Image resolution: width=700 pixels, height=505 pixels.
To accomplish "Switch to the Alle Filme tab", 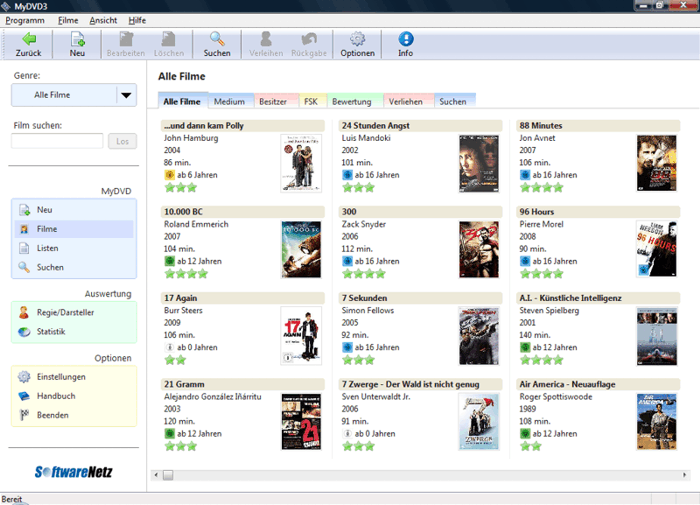I will (182, 101).
